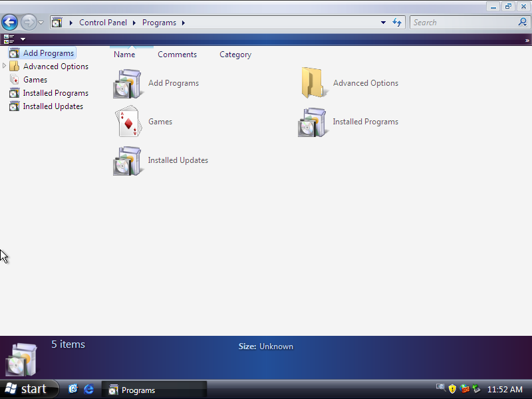
Task: Sort by the Category column header
Action: (x=235, y=55)
